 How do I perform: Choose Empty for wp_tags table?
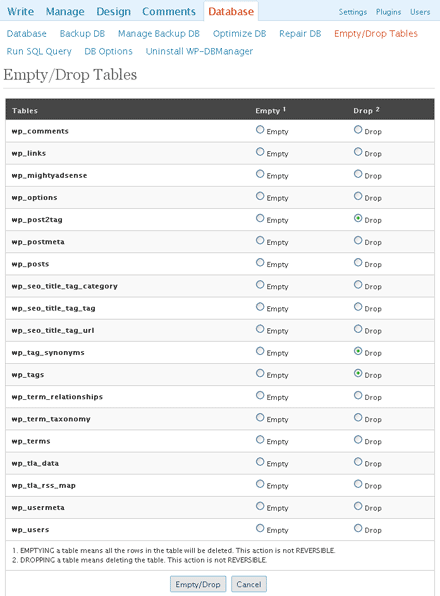(260, 373)
